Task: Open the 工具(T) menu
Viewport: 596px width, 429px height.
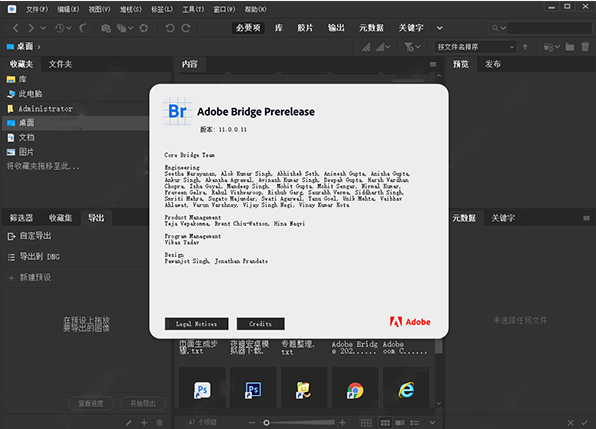Action: [193, 9]
